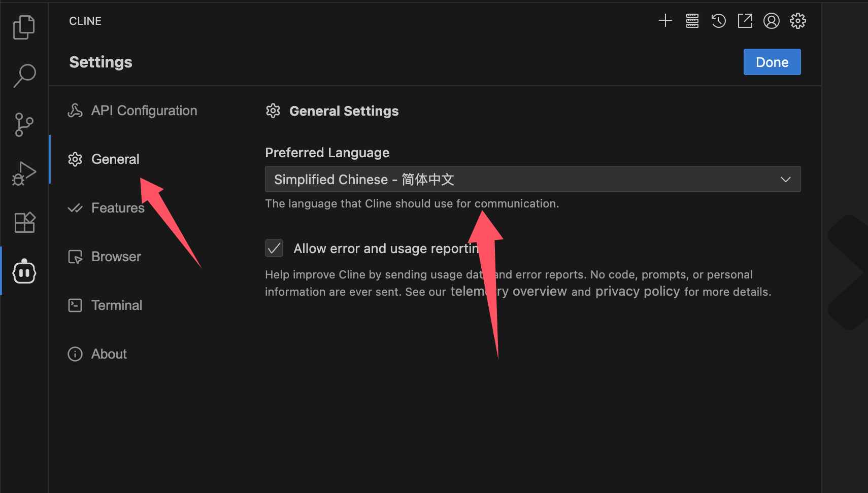Click the Done button
The height and width of the screenshot is (493, 868).
click(772, 62)
